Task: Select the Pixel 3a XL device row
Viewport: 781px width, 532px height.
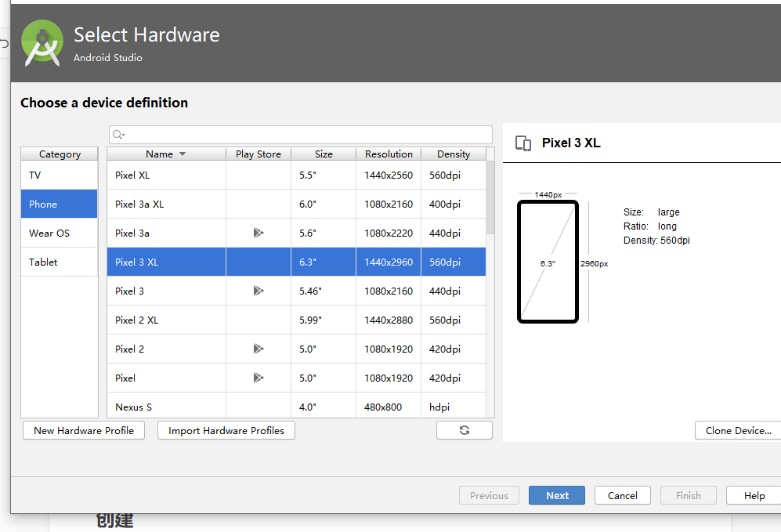Action: coord(296,204)
